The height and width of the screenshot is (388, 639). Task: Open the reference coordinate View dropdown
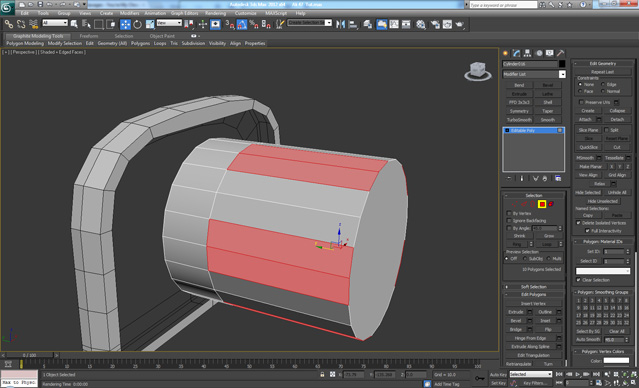169,23
